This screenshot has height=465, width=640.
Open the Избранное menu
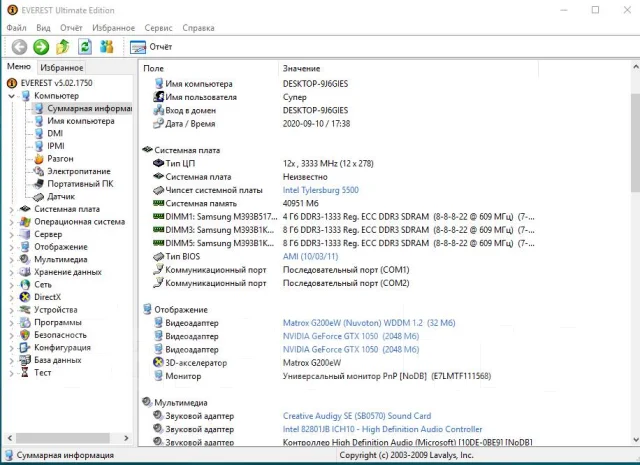click(113, 28)
